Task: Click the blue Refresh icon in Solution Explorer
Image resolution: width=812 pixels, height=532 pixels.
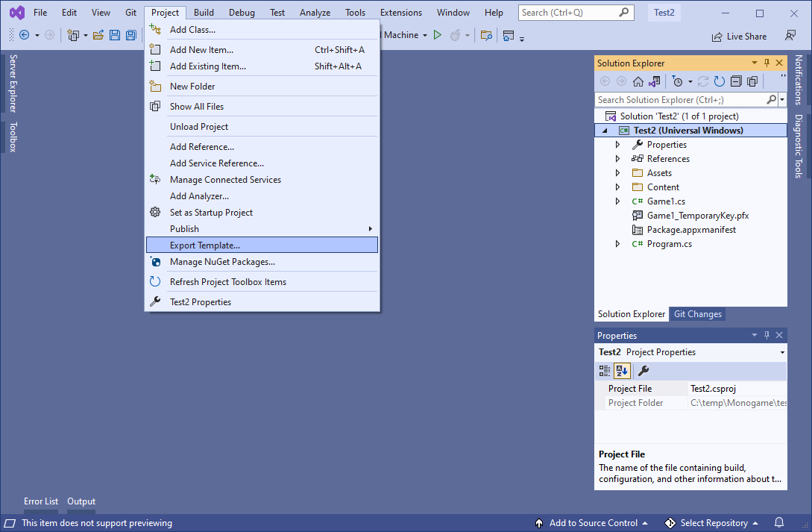Action: (x=719, y=81)
